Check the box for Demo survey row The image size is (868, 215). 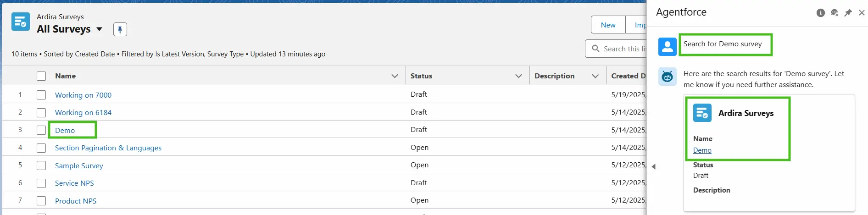pyautogui.click(x=41, y=130)
